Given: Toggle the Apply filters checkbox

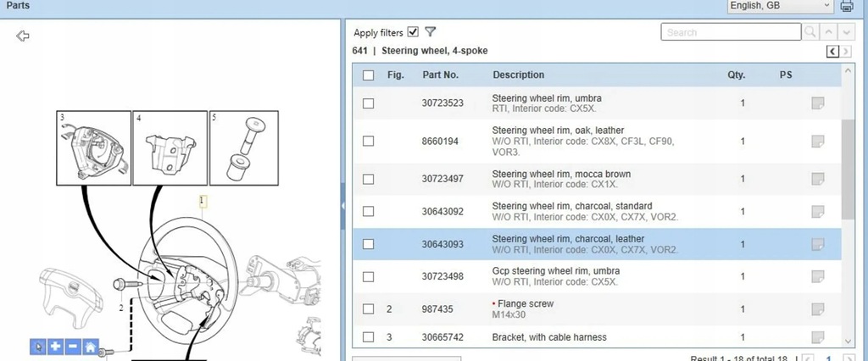Looking at the screenshot, I should [413, 31].
